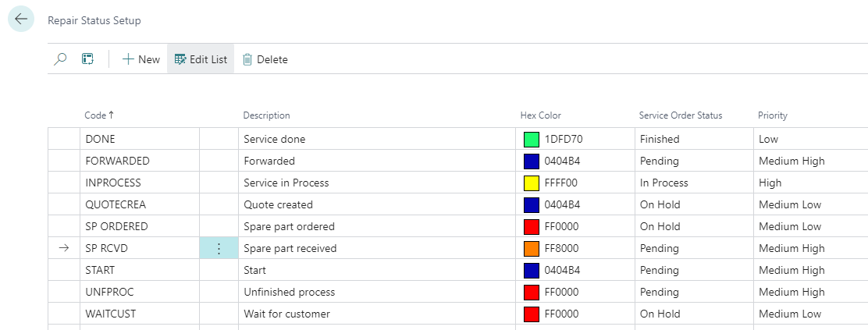Click the Edit List toolbar button

click(201, 59)
